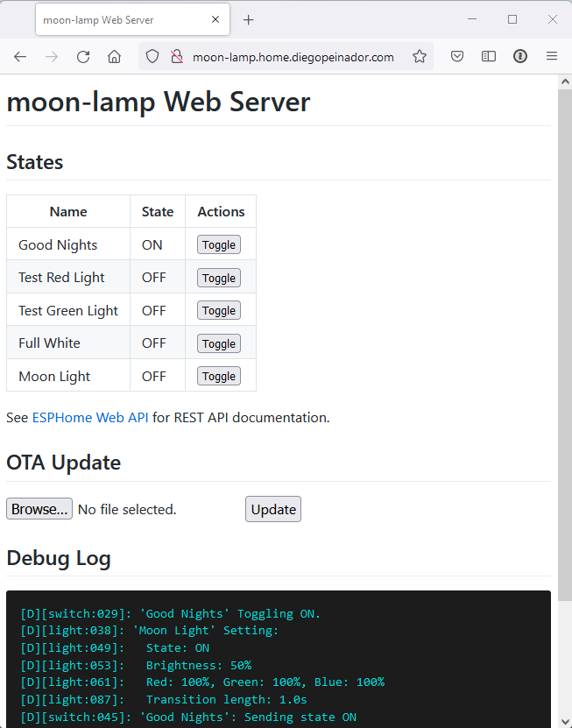Toggle the Test Green Light switch
This screenshot has width=572, height=728.
pos(218,310)
